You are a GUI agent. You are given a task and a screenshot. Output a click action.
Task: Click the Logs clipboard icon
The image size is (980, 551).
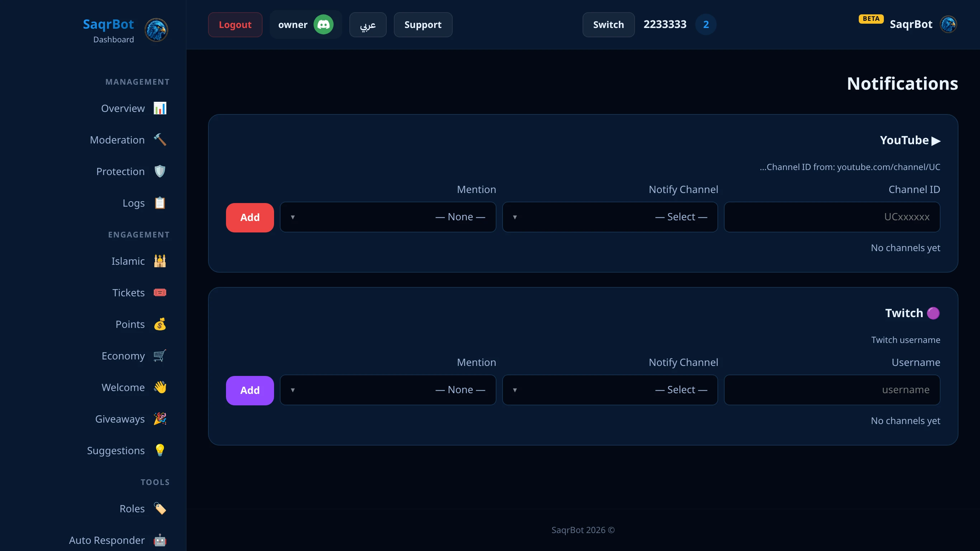[x=160, y=203]
